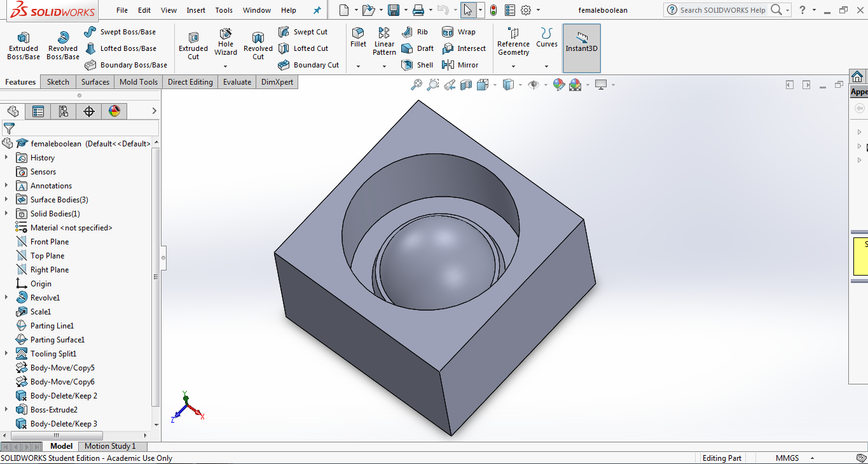Click the Edit Appearance color ball

pos(559,85)
